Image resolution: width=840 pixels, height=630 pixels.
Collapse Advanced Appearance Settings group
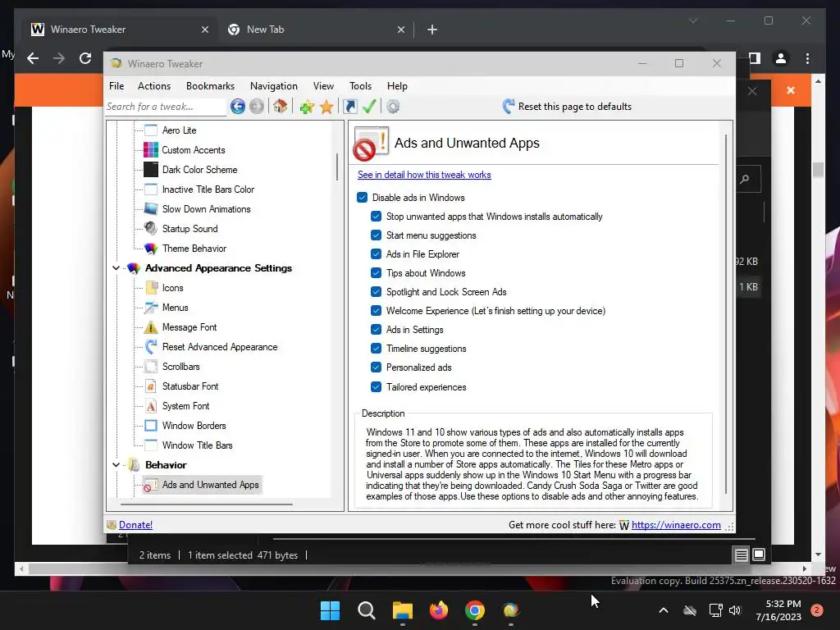[x=116, y=268]
